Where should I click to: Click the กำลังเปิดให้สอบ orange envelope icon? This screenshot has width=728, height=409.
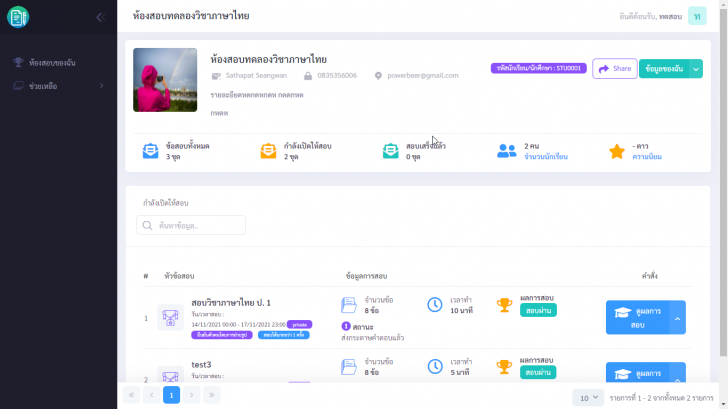[x=268, y=151]
